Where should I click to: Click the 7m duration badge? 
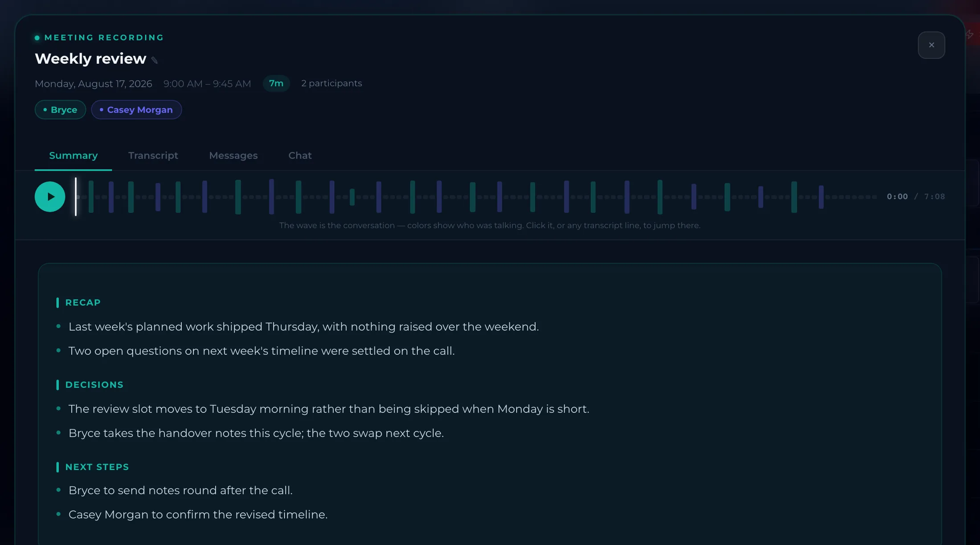(x=276, y=83)
